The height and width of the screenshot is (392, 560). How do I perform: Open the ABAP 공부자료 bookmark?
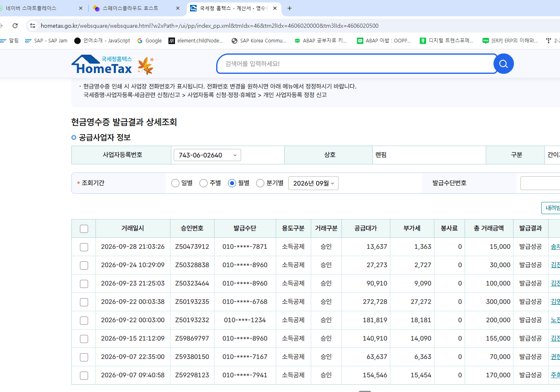(x=321, y=41)
